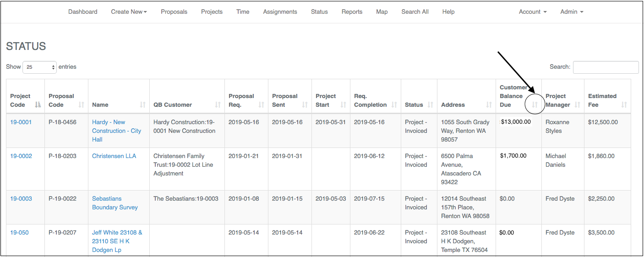The height and width of the screenshot is (257, 644).
Task: Expand the Admin dropdown menu
Action: point(572,12)
